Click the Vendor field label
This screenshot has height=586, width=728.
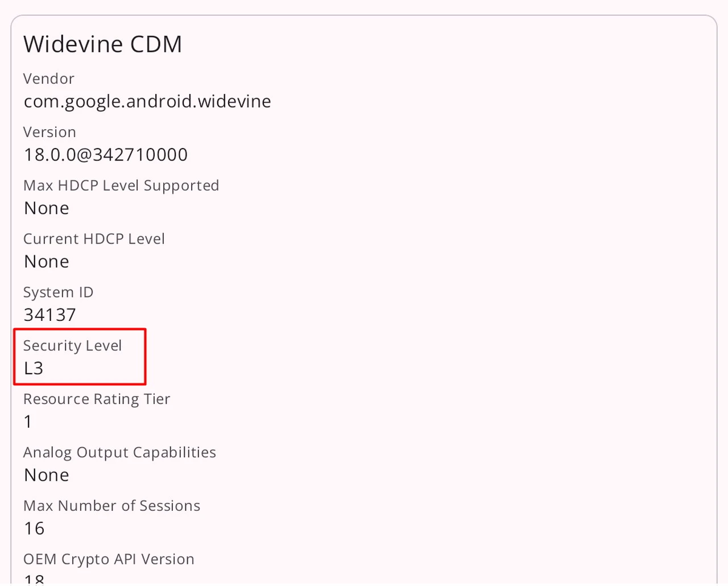click(x=49, y=79)
